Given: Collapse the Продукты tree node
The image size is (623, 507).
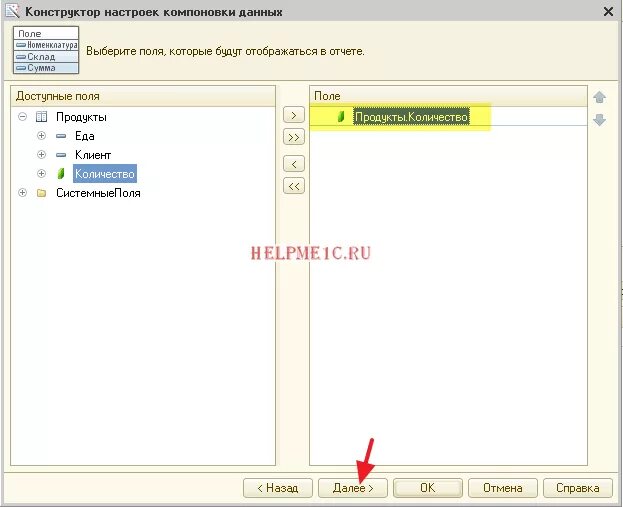Looking at the screenshot, I should (x=23, y=116).
